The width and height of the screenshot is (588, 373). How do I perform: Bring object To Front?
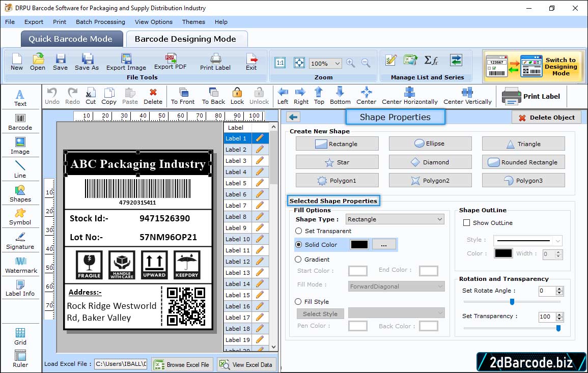[x=183, y=96]
